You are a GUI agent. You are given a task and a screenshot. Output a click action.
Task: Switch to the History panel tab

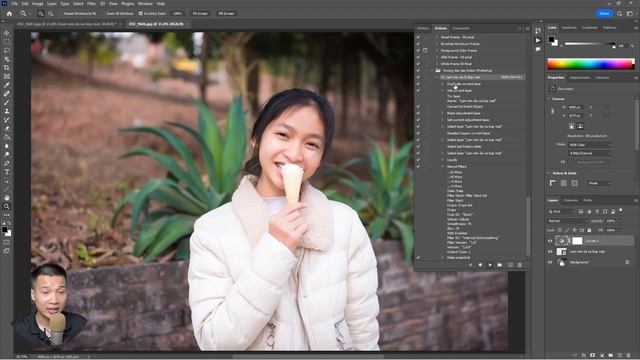[423, 28]
